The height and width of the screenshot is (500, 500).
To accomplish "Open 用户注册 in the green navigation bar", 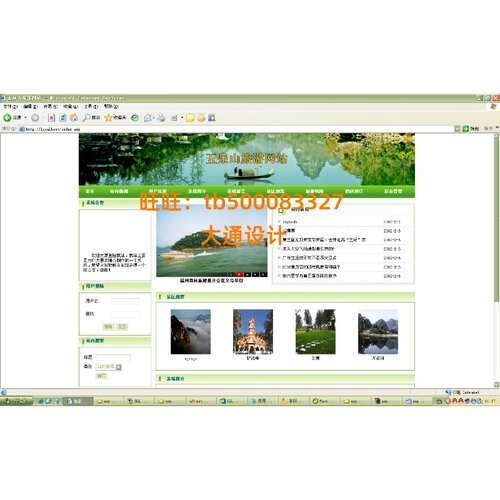I will pos(158,191).
